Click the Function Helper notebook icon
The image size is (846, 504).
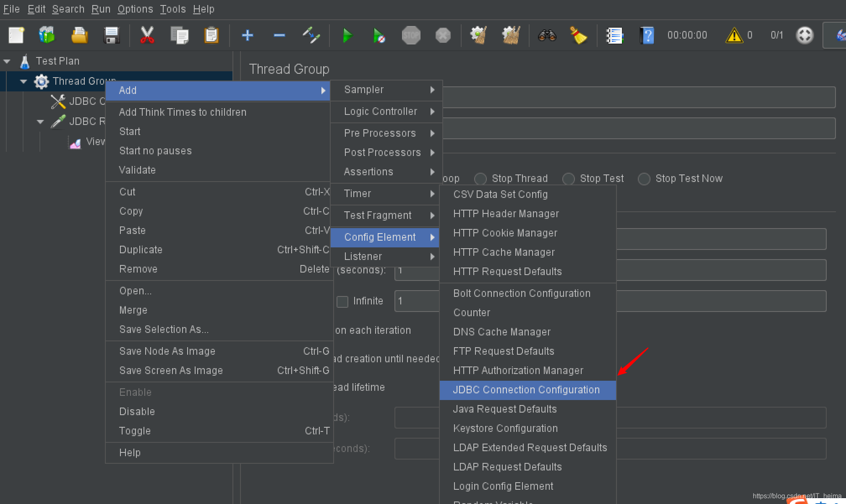pos(615,36)
